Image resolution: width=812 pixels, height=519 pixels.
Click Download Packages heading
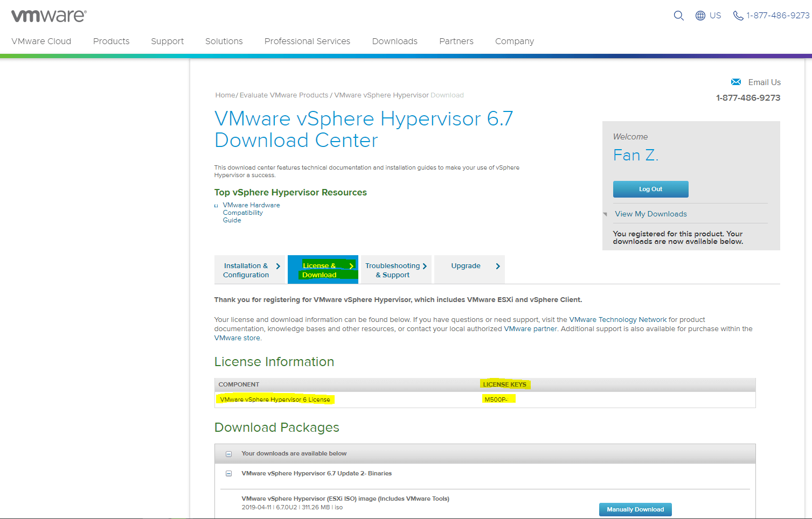(277, 427)
